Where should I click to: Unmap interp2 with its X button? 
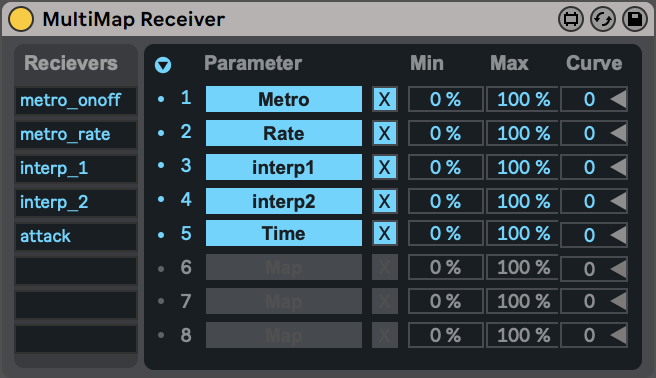384,201
